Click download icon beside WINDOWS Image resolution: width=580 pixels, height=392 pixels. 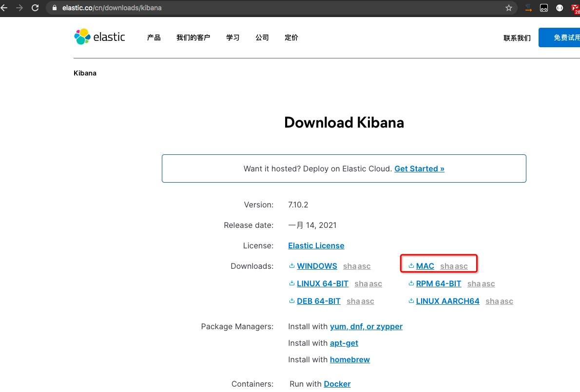[292, 266]
